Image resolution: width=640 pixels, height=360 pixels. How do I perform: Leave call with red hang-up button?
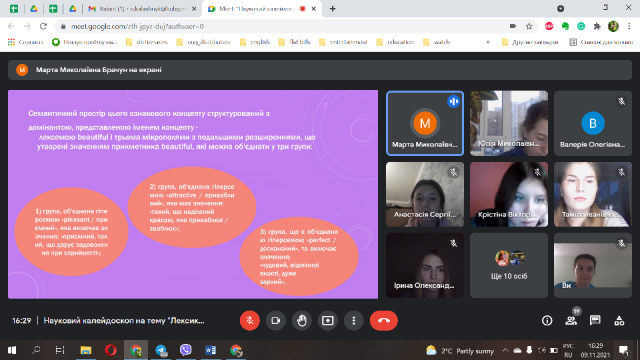384,321
